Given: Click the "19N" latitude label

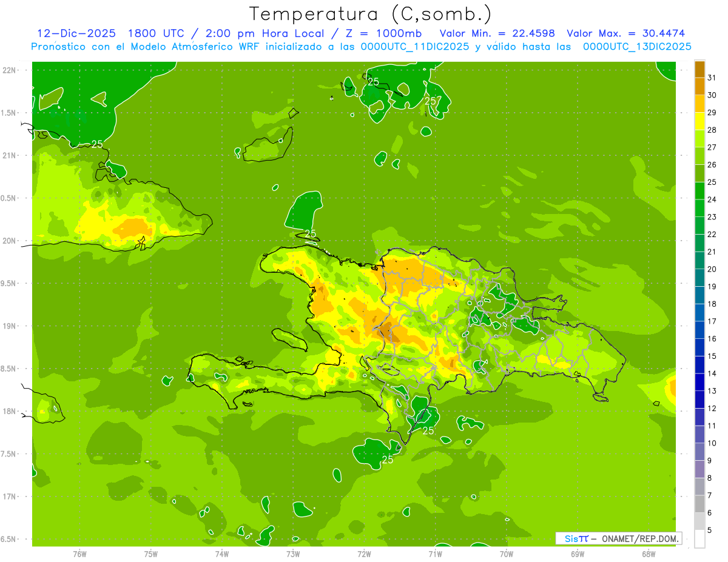Looking at the screenshot, I should [10, 326].
